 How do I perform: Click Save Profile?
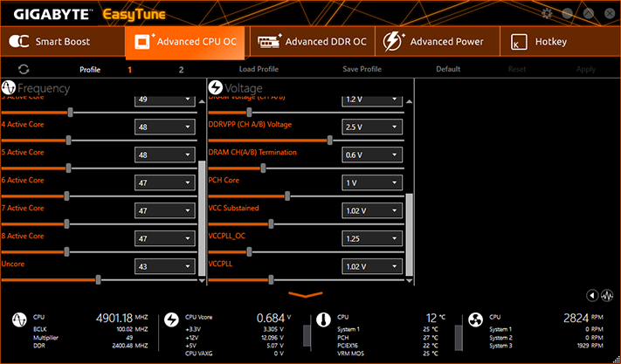pyautogui.click(x=362, y=69)
